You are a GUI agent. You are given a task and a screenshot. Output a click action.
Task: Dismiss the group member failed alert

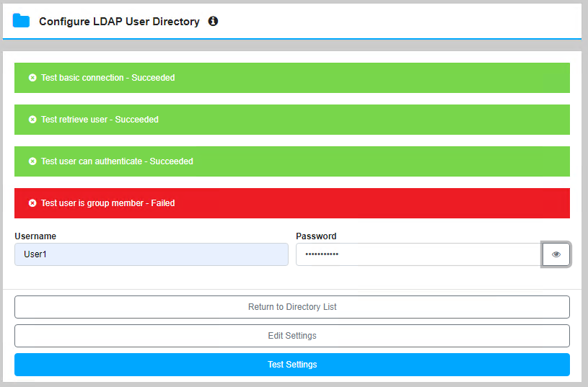click(x=32, y=203)
